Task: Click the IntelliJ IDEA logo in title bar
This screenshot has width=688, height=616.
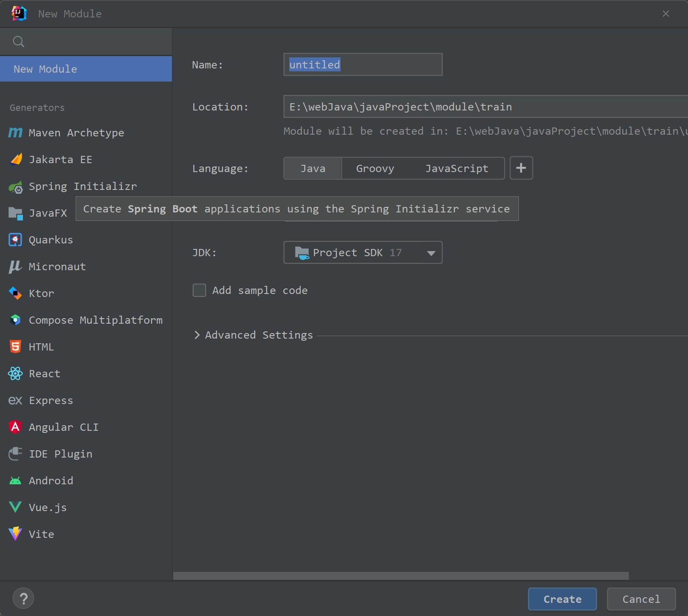Action: tap(19, 14)
